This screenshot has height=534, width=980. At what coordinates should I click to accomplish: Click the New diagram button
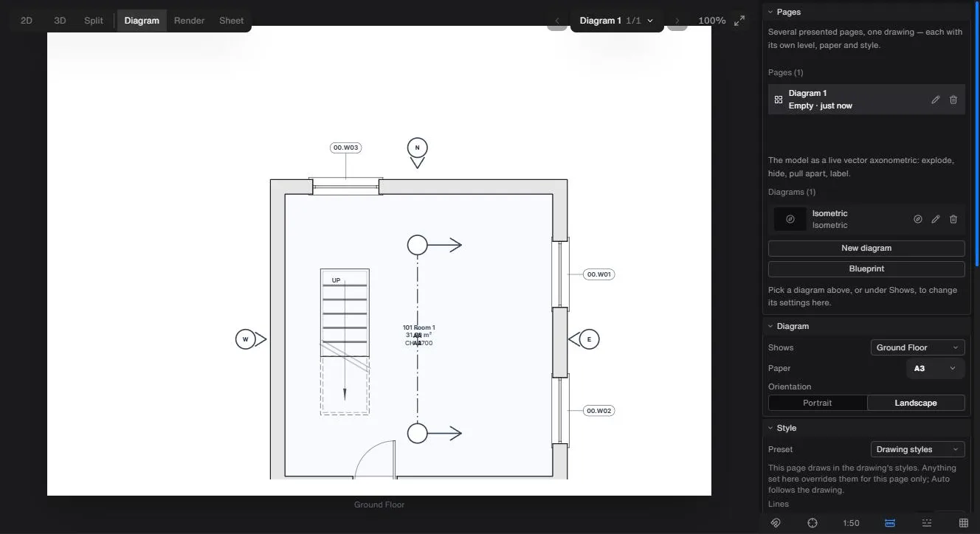[x=866, y=248]
